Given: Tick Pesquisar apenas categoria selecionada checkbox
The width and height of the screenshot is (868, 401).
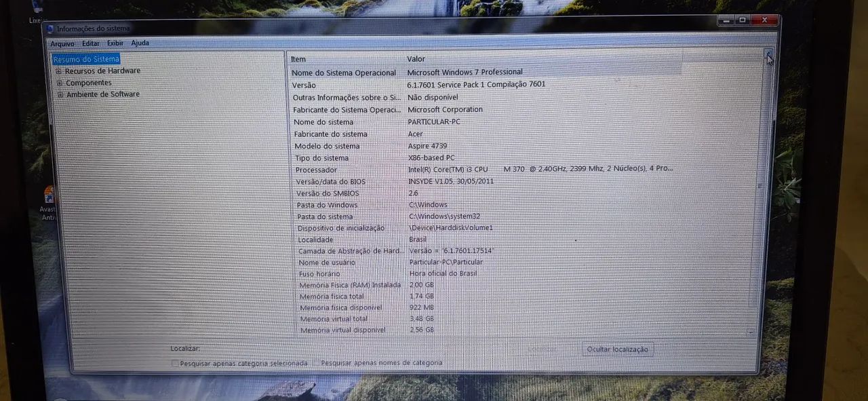Looking at the screenshot, I should tap(175, 363).
